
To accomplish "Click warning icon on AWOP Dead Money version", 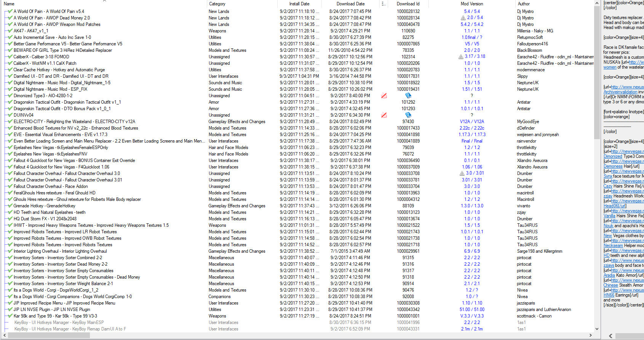I will [x=463, y=18].
